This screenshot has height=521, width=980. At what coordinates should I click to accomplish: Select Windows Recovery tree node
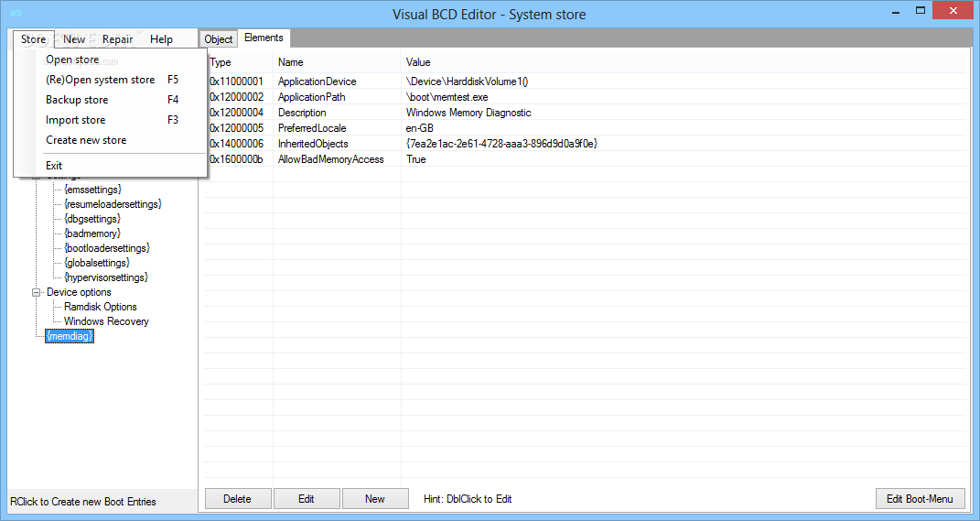click(x=106, y=320)
